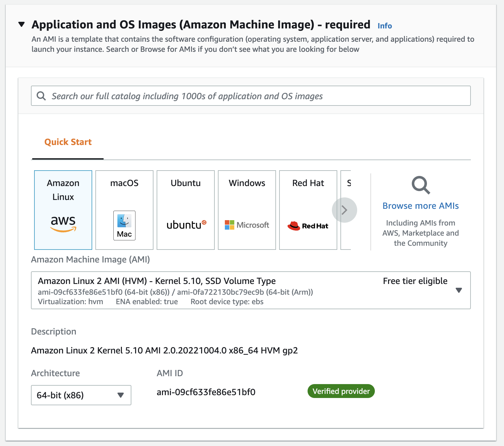Click the magnifier icon in search box
Screen dimensions: 504x446
(x=41, y=96)
